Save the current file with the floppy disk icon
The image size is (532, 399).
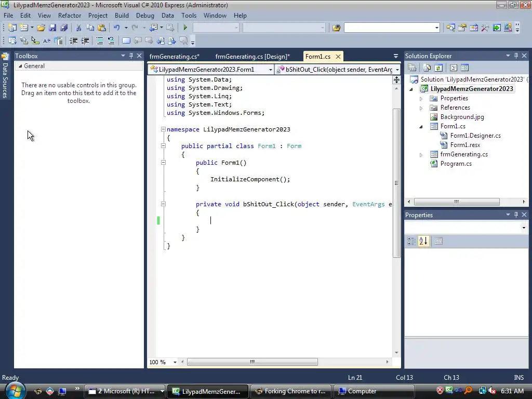click(52, 28)
